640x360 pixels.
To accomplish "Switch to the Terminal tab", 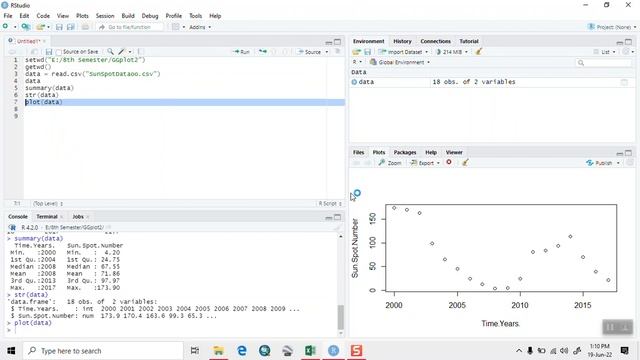I will click(x=47, y=217).
